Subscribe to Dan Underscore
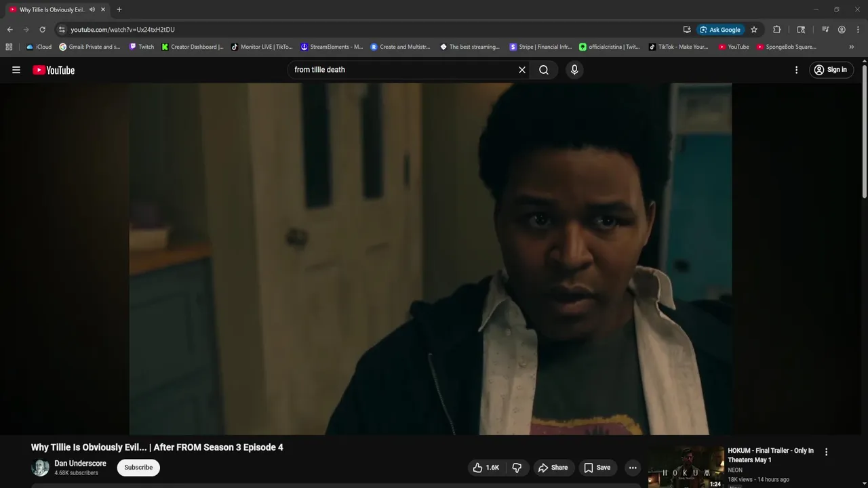Screen dimensions: 868x488 [138, 468]
